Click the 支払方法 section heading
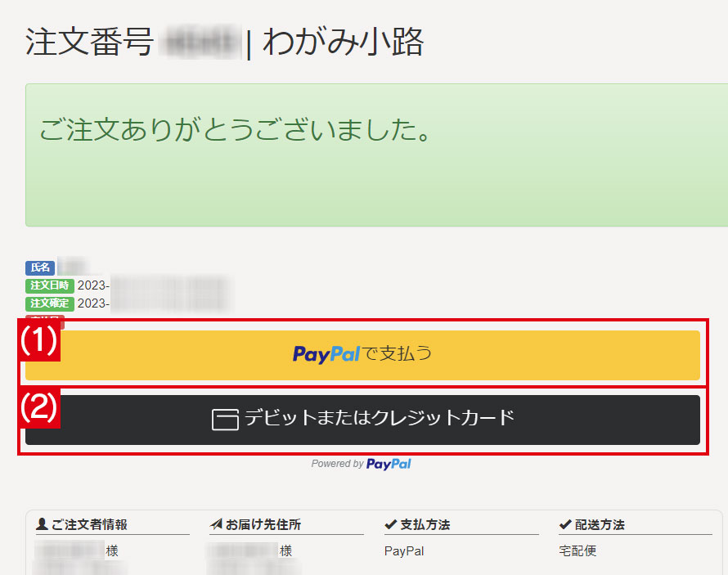Image resolution: width=728 pixels, height=575 pixels. tap(425, 524)
